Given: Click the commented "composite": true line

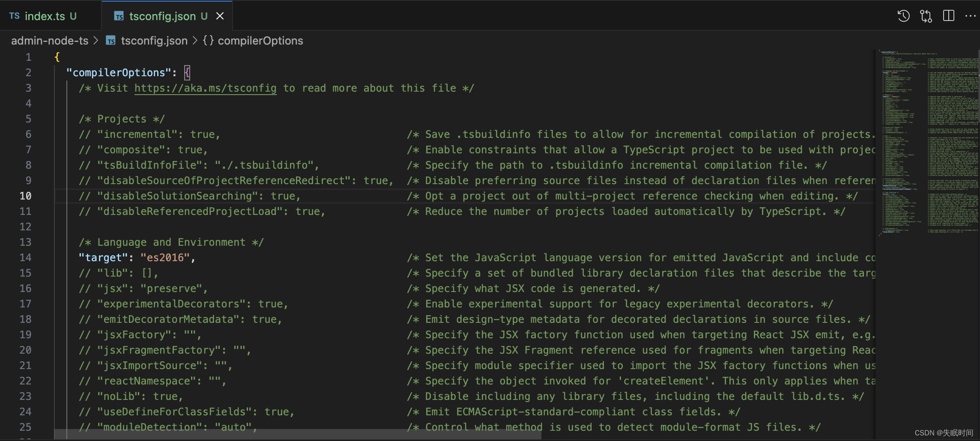Looking at the screenshot, I should coord(143,150).
